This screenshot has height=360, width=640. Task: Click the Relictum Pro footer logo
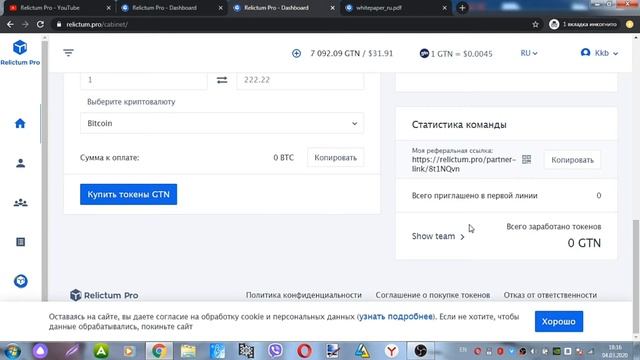click(x=104, y=295)
